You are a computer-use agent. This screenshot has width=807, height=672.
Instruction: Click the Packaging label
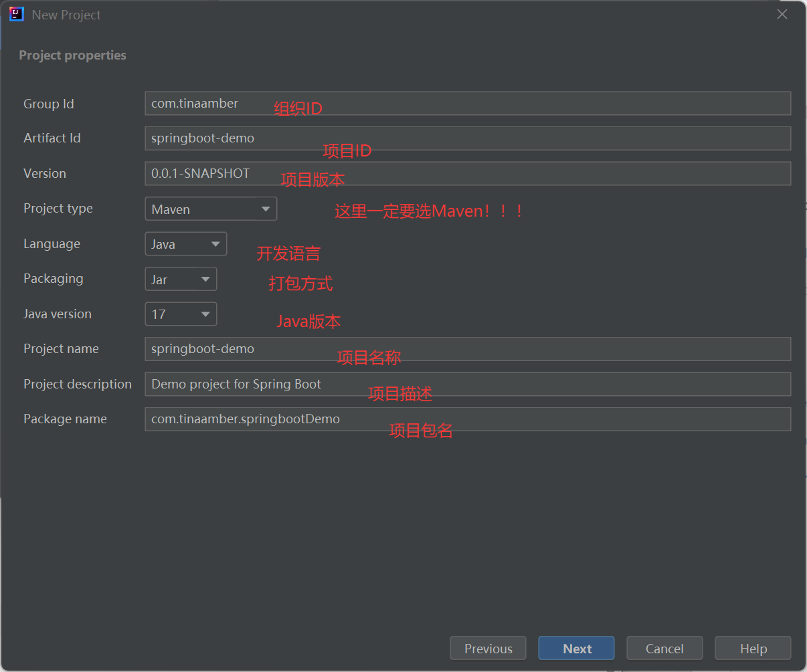(x=54, y=279)
